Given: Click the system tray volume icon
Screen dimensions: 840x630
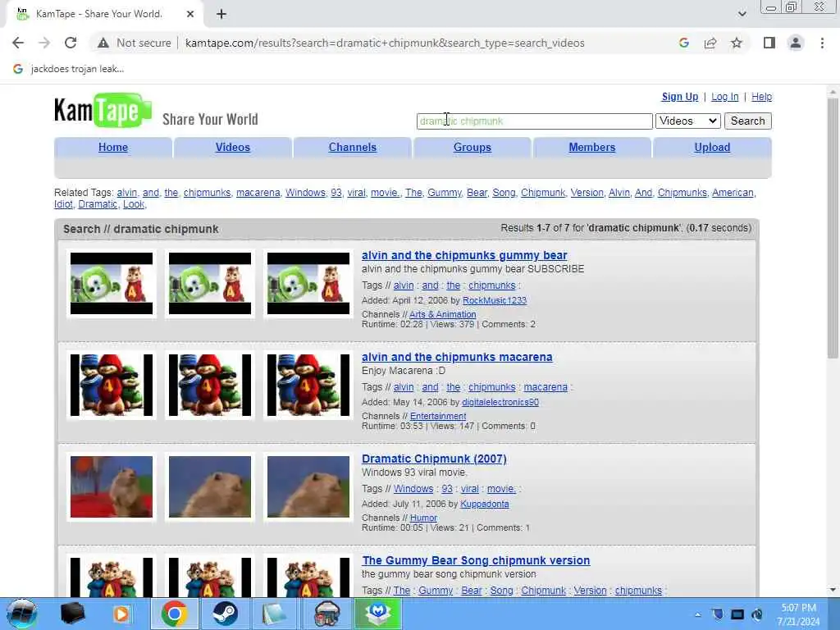Looking at the screenshot, I should [x=757, y=614].
